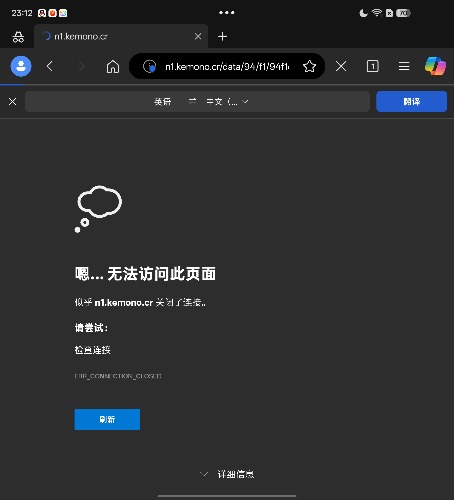Tap the boxed X status icon beside battery

point(389,13)
